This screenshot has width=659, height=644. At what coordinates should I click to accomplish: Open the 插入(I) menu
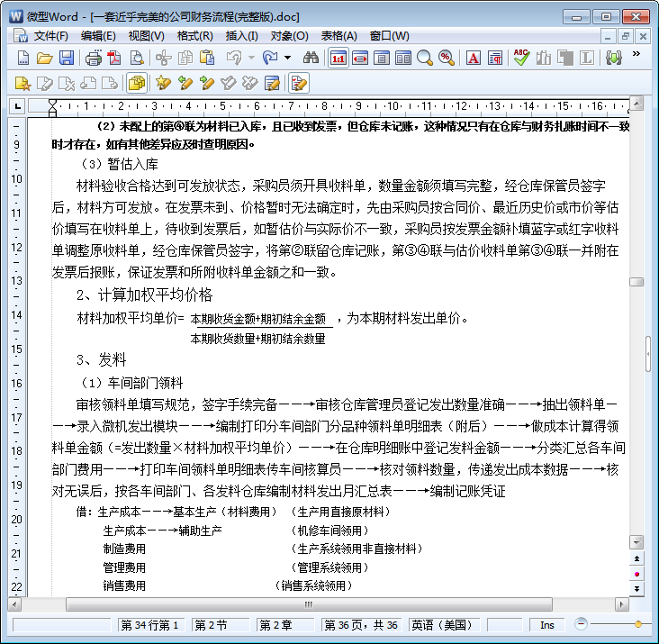pyautogui.click(x=241, y=36)
